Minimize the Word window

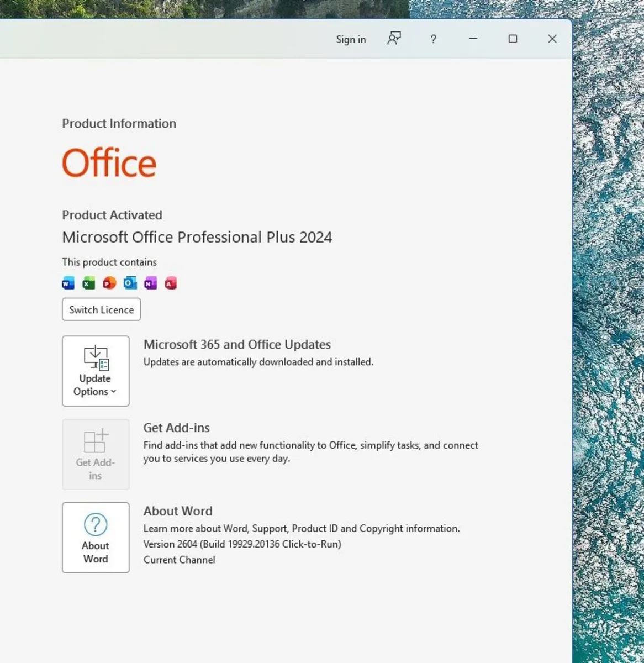(x=473, y=39)
